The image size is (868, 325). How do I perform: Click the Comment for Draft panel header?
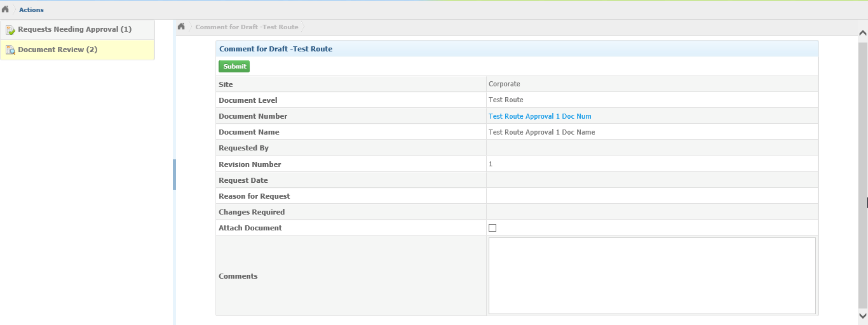click(x=517, y=49)
